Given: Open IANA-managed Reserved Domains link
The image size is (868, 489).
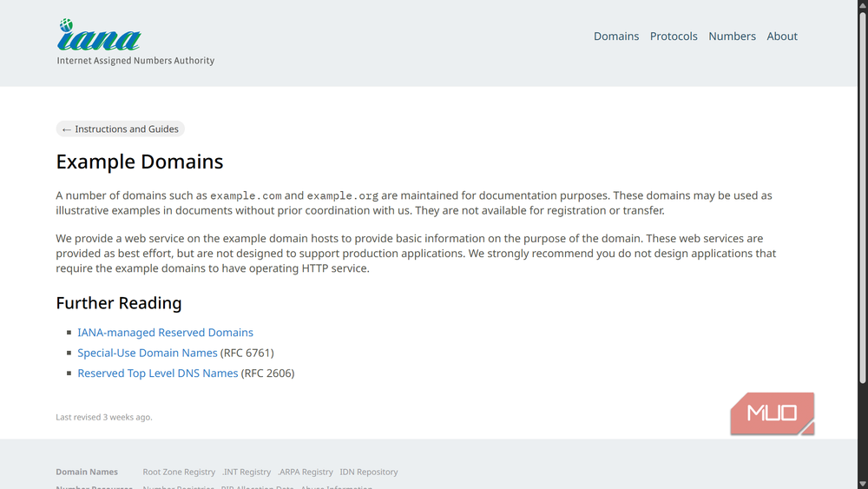Looking at the screenshot, I should (x=165, y=333).
